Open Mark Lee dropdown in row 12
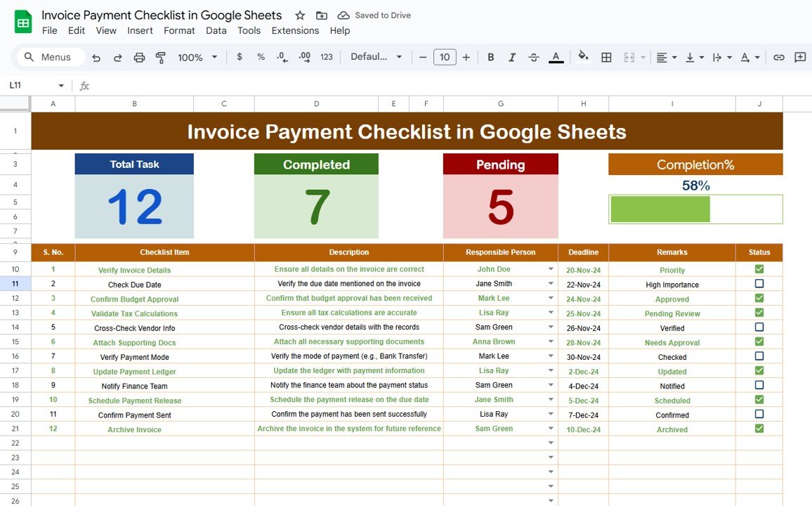 click(x=551, y=298)
